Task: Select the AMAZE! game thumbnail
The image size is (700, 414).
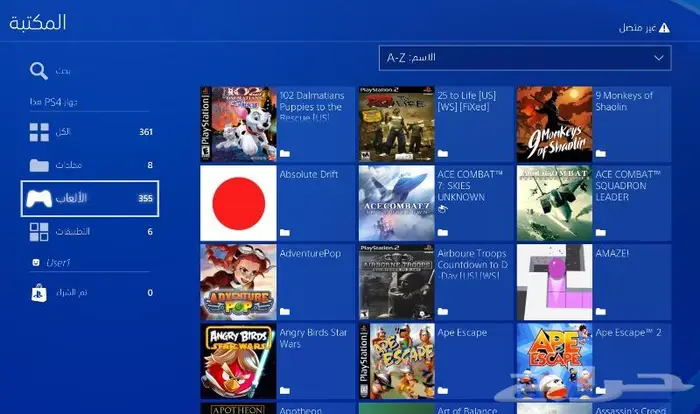Action: 554,282
